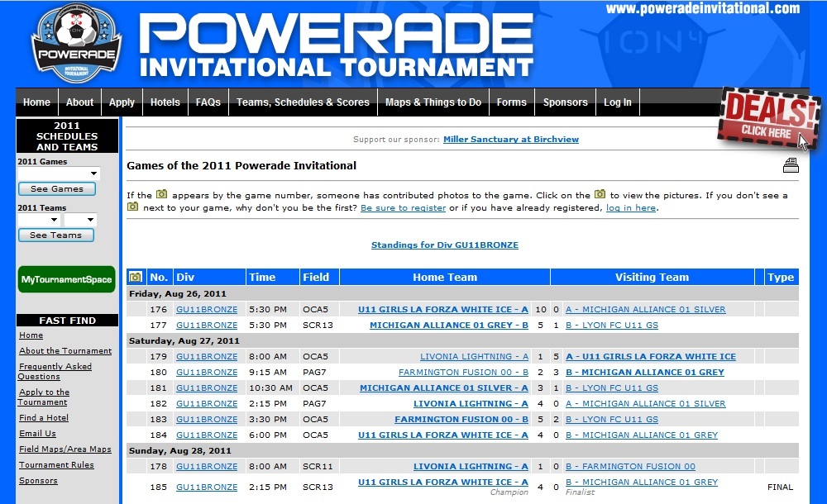Click the See Teams button
The width and height of the screenshot is (827, 504).
[x=56, y=235]
